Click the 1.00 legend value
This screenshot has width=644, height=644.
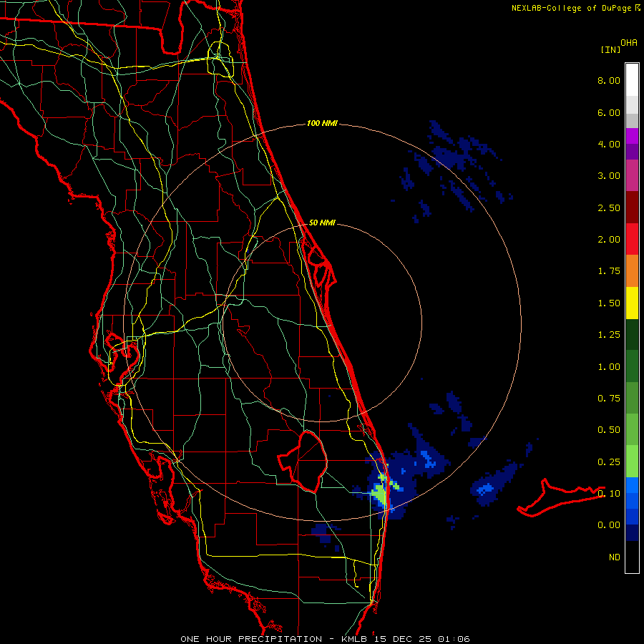click(609, 367)
